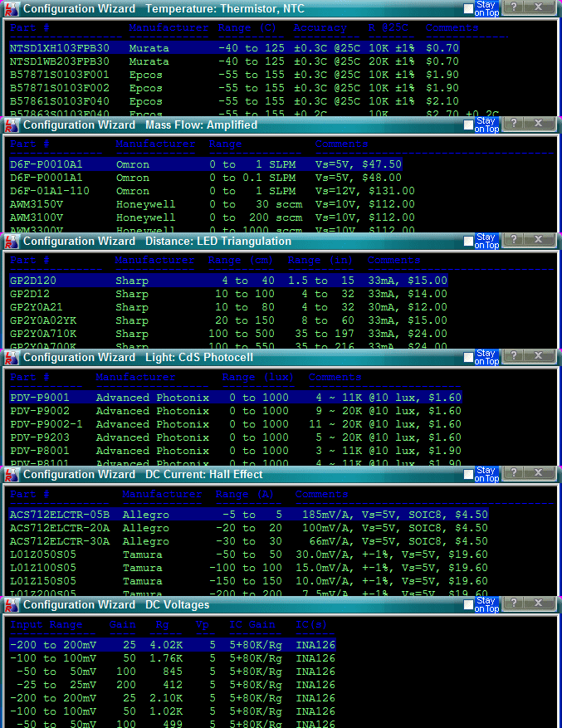The width and height of the screenshot is (562, 728).
Task: Select photocell PDV-P9203
Action: point(236,437)
